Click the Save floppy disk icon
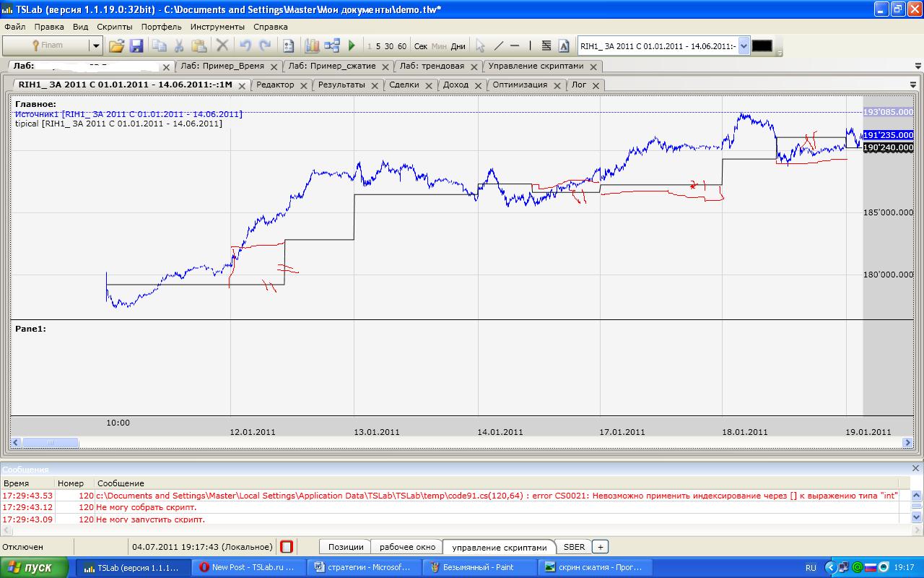The image size is (924, 578). (x=136, y=46)
